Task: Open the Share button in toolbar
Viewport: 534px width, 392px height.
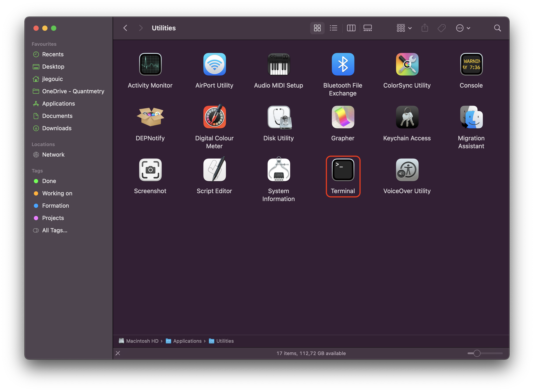Action: (x=425, y=28)
